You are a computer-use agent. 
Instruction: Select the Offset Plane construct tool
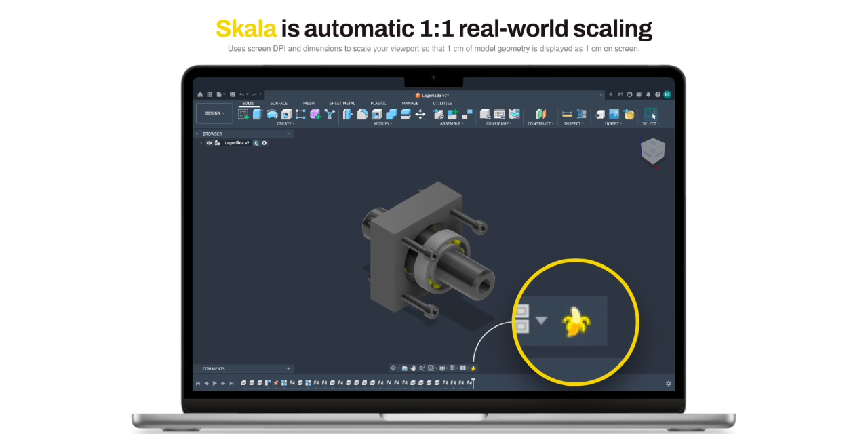pyautogui.click(x=540, y=114)
